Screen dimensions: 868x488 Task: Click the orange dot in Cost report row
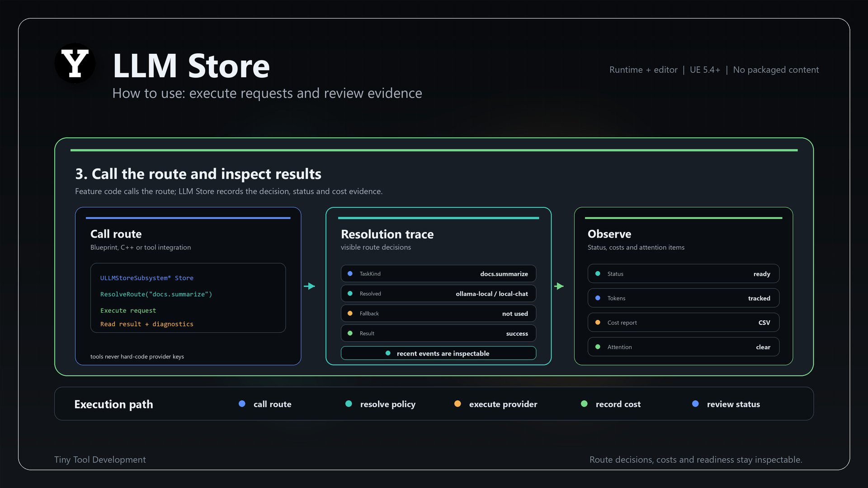coord(598,323)
